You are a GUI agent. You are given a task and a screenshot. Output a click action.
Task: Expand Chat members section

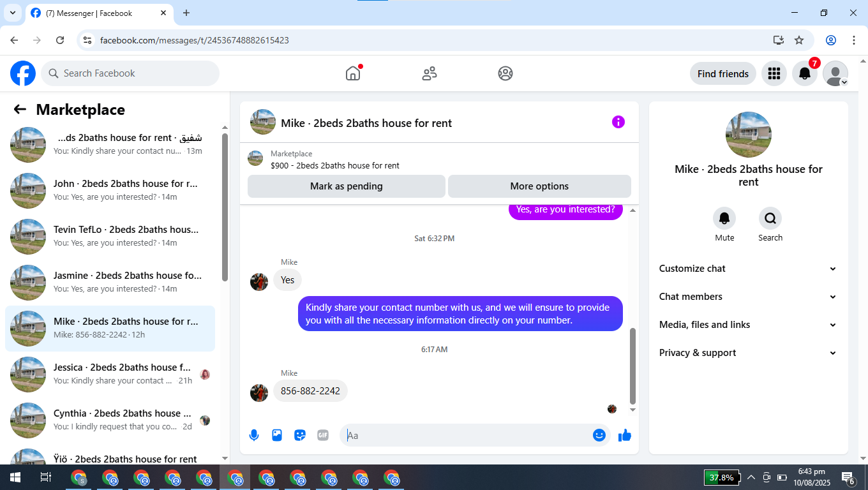pyautogui.click(x=749, y=297)
